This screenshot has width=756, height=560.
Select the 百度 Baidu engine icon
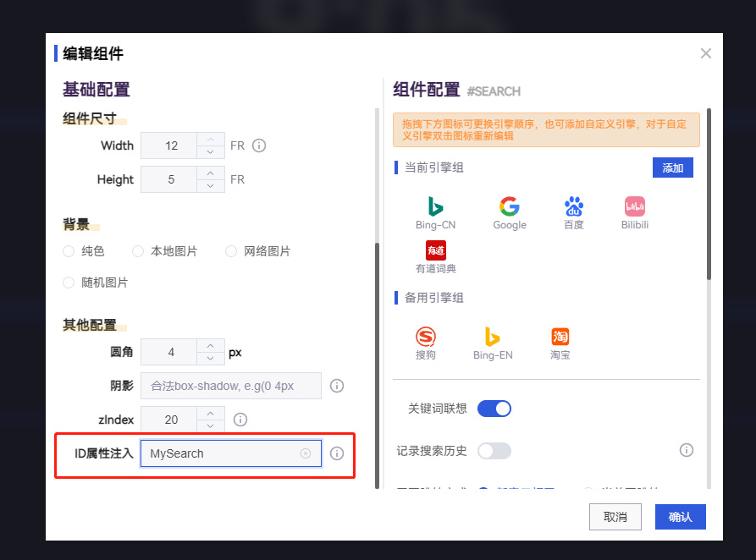pyautogui.click(x=573, y=206)
